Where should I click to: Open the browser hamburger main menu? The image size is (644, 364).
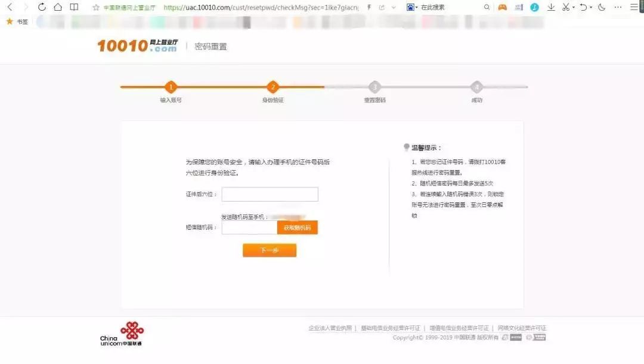coord(634,7)
